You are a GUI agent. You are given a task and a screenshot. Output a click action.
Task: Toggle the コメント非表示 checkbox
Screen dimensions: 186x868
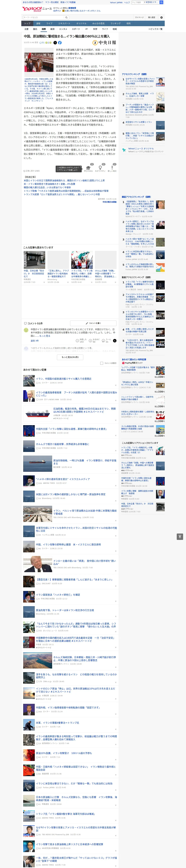(102, 363)
